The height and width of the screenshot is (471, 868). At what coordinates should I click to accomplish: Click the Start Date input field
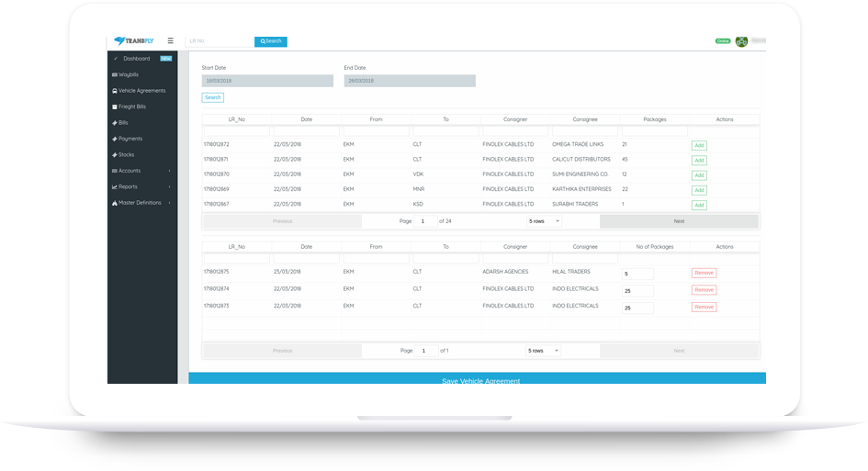(267, 81)
